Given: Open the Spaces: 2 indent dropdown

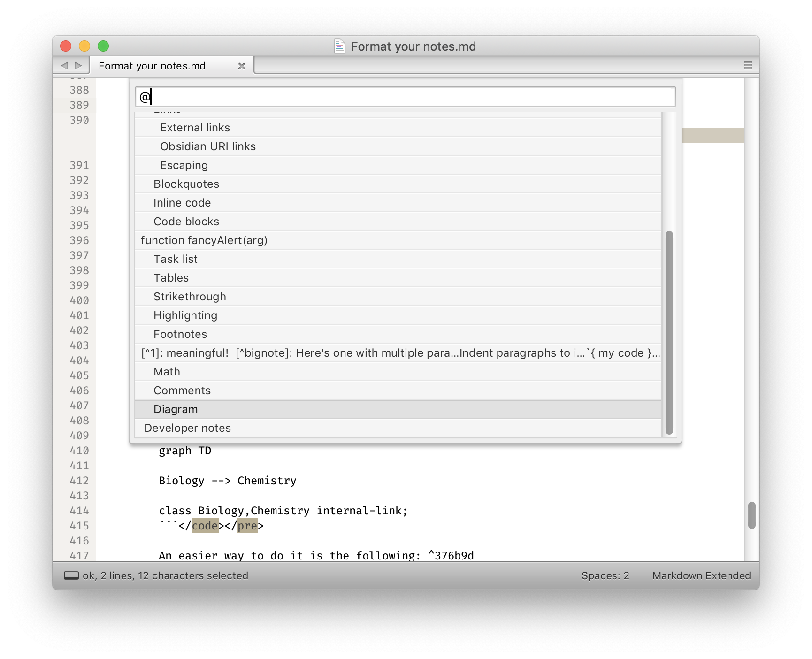Looking at the screenshot, I should click(x=605, y=575).
